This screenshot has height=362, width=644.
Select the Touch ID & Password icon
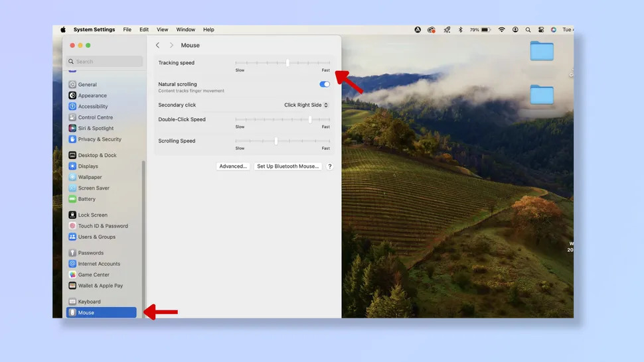72,226
